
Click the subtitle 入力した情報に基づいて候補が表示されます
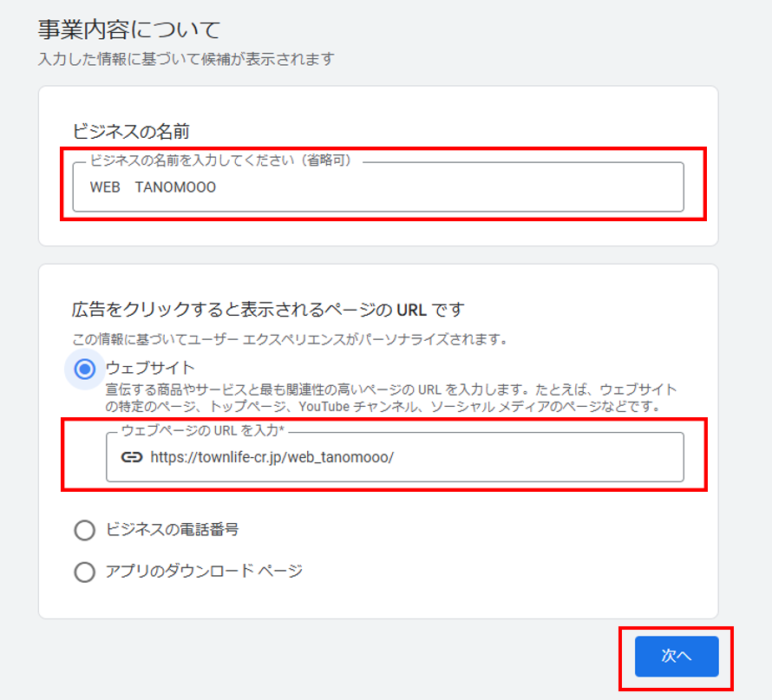click(x=186, y=59)
